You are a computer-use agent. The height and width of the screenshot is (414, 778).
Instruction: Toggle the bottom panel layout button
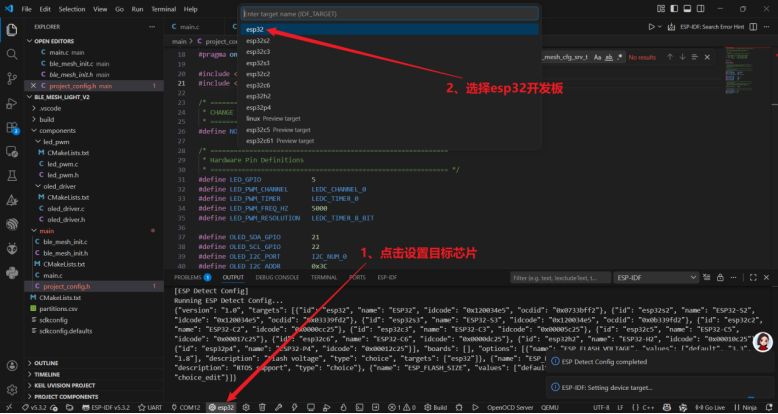(x=687, y=9)
